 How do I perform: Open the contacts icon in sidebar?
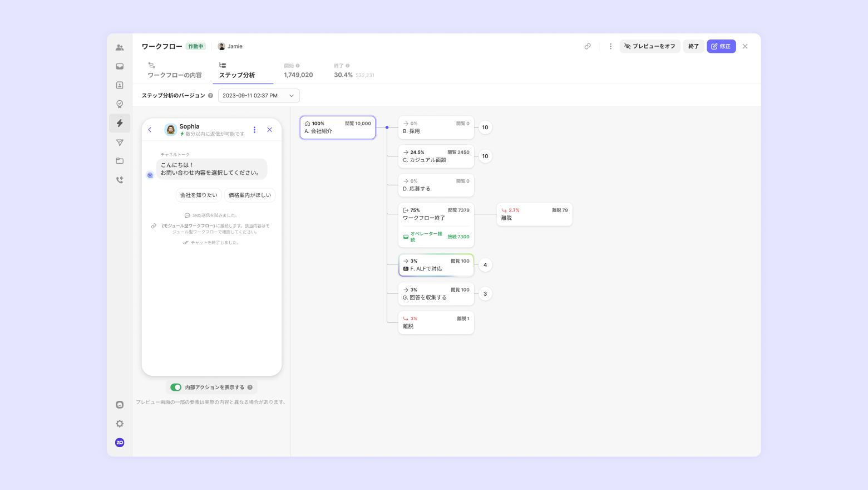click(120, 85)
